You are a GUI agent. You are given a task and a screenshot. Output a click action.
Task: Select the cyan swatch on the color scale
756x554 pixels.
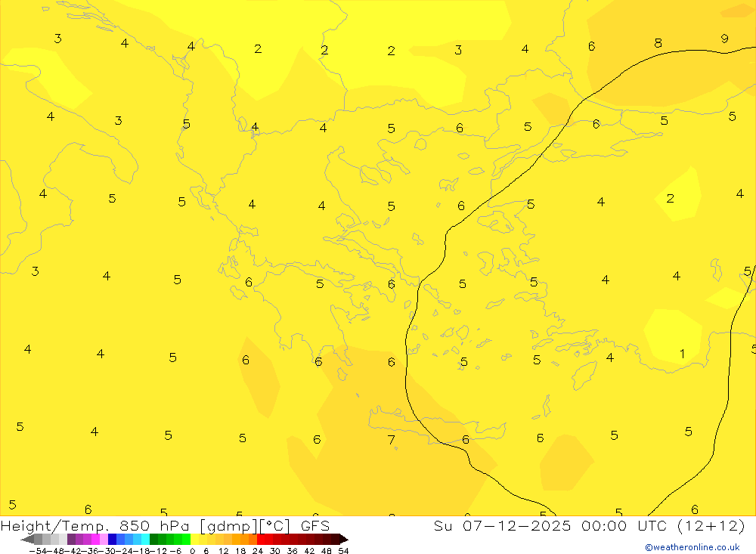pyautogui.click(x=145, y=539)
